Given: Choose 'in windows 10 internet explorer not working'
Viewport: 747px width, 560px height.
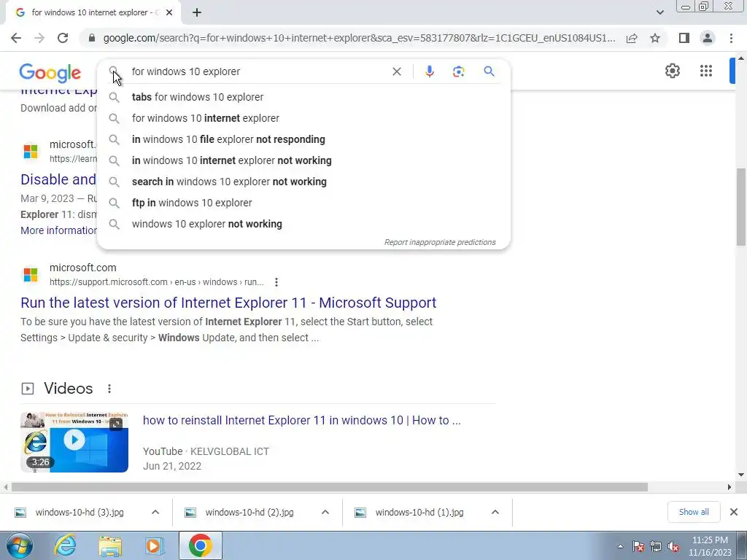Looking at the screenshot, I should click(303, 160).
